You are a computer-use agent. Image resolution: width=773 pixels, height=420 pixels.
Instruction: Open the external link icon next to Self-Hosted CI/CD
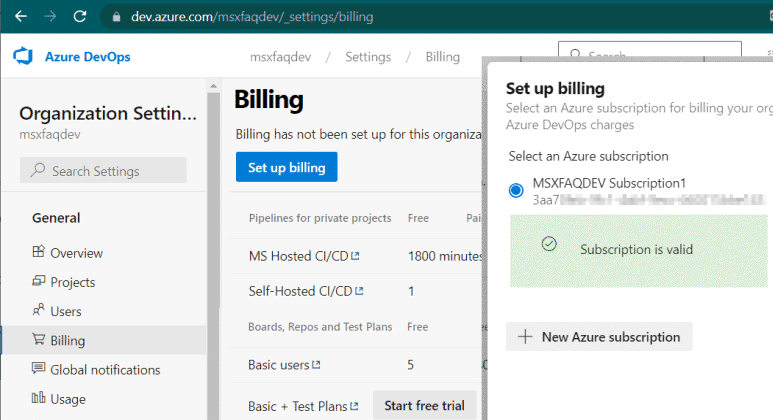click(x=359, y=291)
